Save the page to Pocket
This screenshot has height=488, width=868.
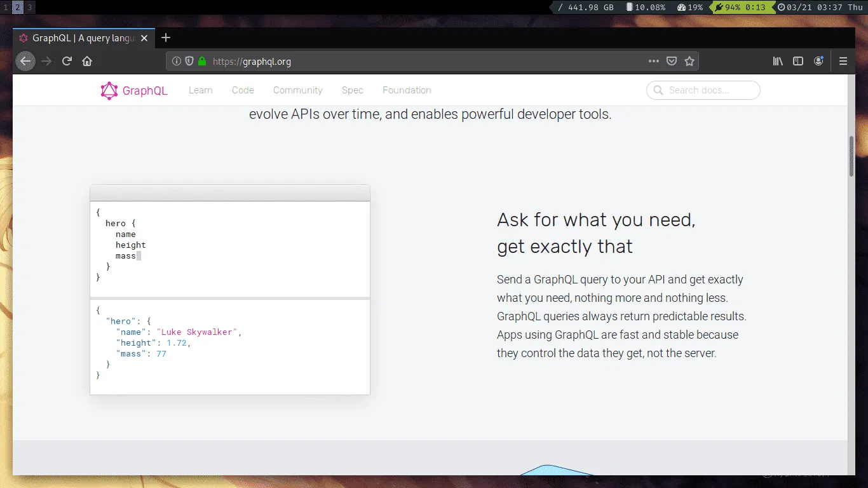coord(672,61)
